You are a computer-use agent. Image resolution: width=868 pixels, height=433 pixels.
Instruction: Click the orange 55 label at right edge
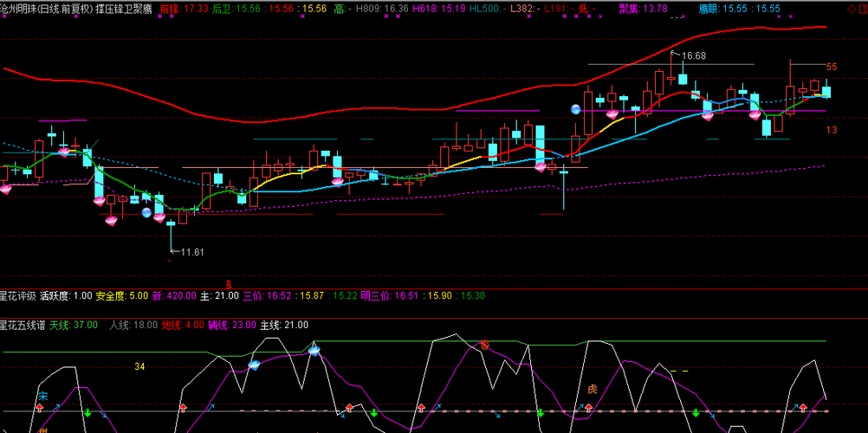coord(832,67)
